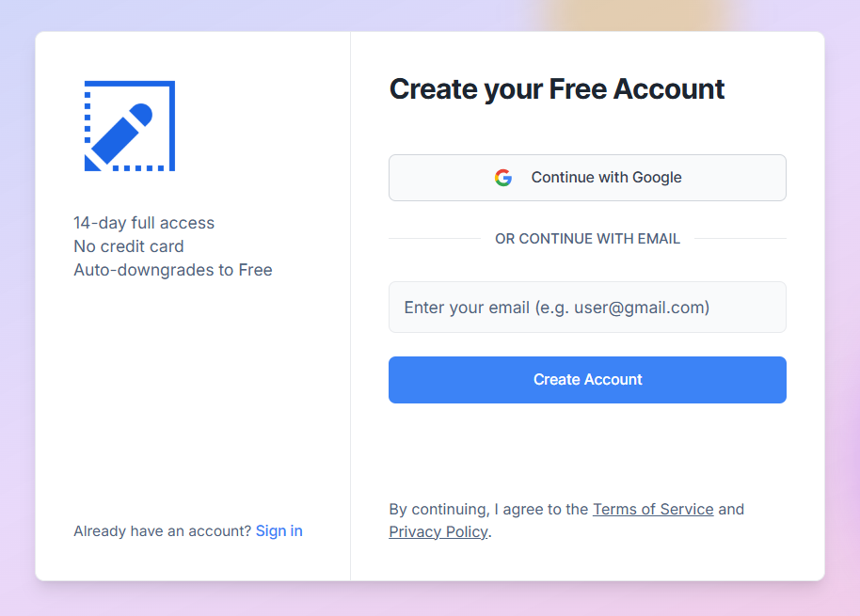Click the "No credit card" text

pos(129,246)
